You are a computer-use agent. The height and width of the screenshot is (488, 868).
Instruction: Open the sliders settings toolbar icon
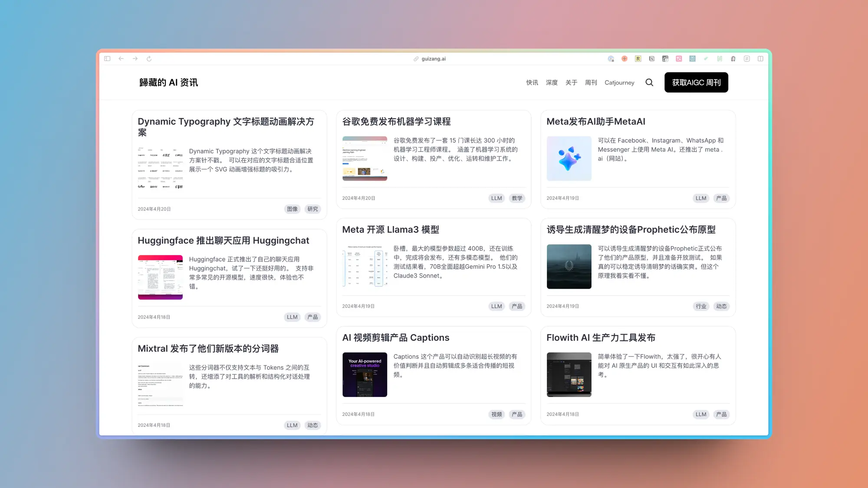point(746,59)
